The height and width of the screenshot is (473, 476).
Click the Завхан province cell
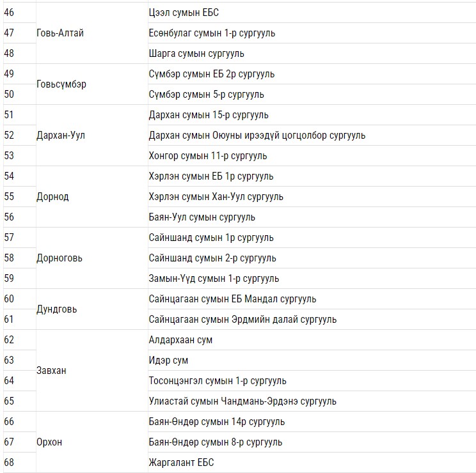pos(51,371)
